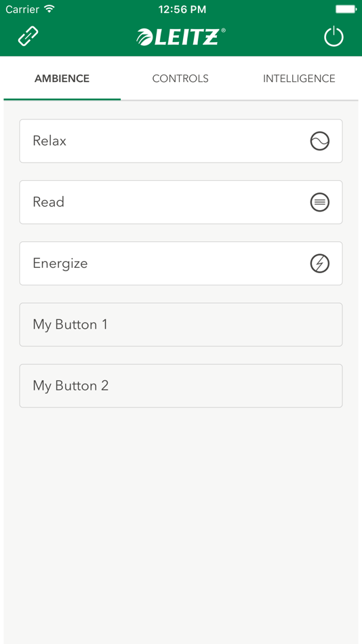This screenshot has width=362, height=644.
Task: Click the Energize lightning bolt icon
Action: pyautogui.click(x=320, y=263)
